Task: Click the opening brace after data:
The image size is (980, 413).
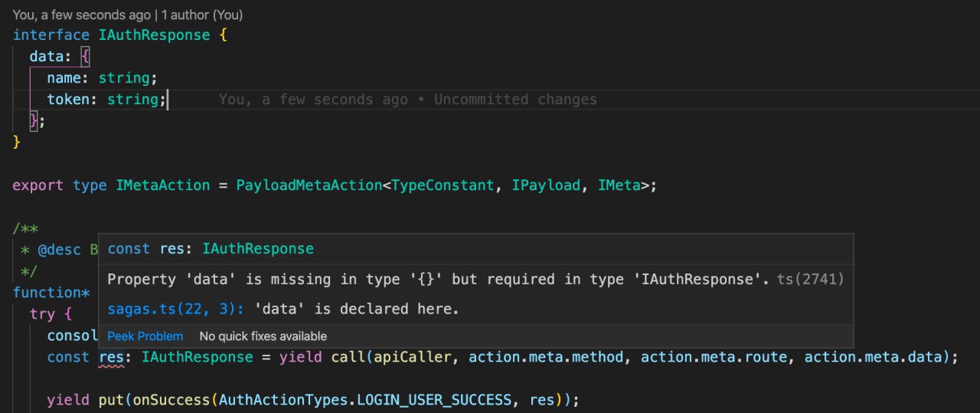Action: point(85,57)
